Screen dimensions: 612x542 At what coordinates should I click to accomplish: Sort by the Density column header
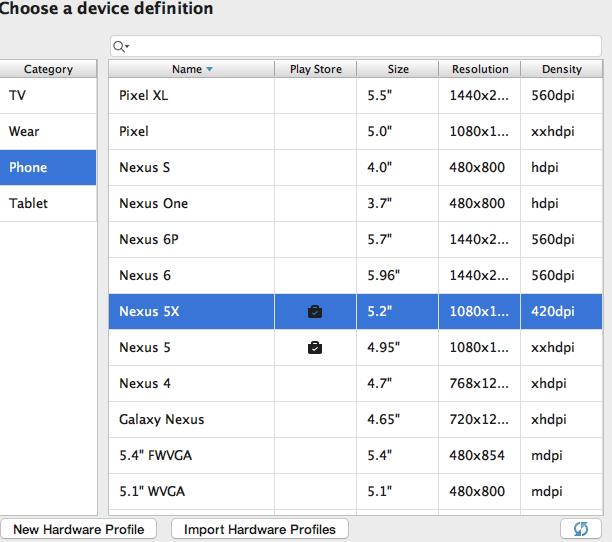[562, 69]
